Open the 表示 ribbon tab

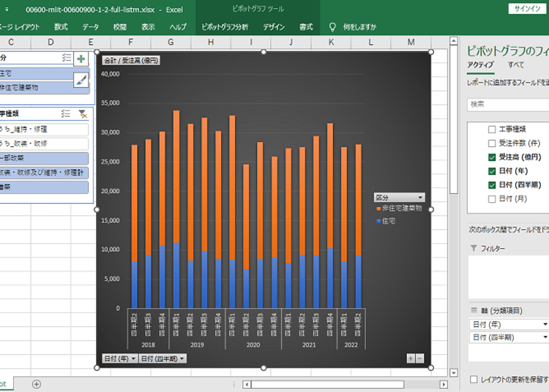coord(148,27)
